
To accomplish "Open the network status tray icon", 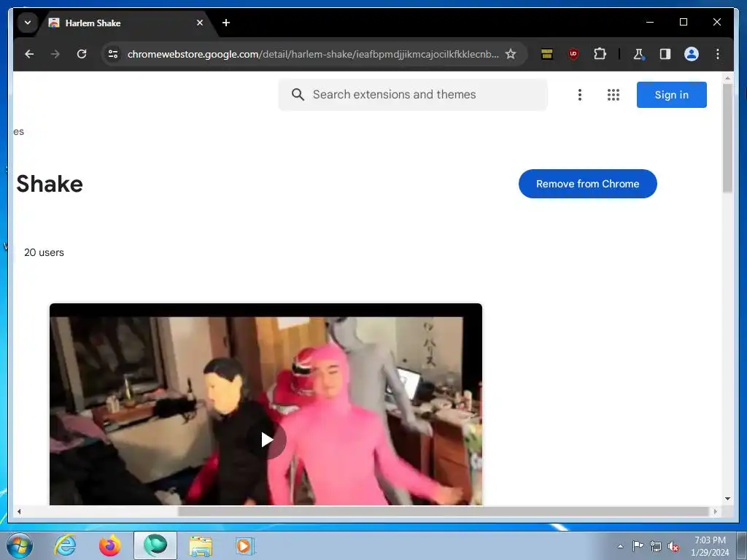I will 656,546.
